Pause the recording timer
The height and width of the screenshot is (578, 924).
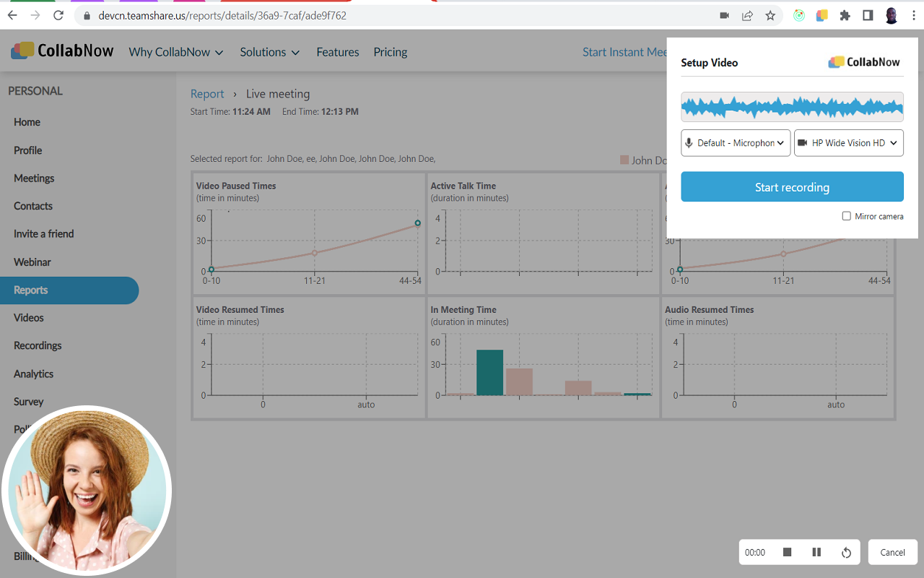click(816, 552)
